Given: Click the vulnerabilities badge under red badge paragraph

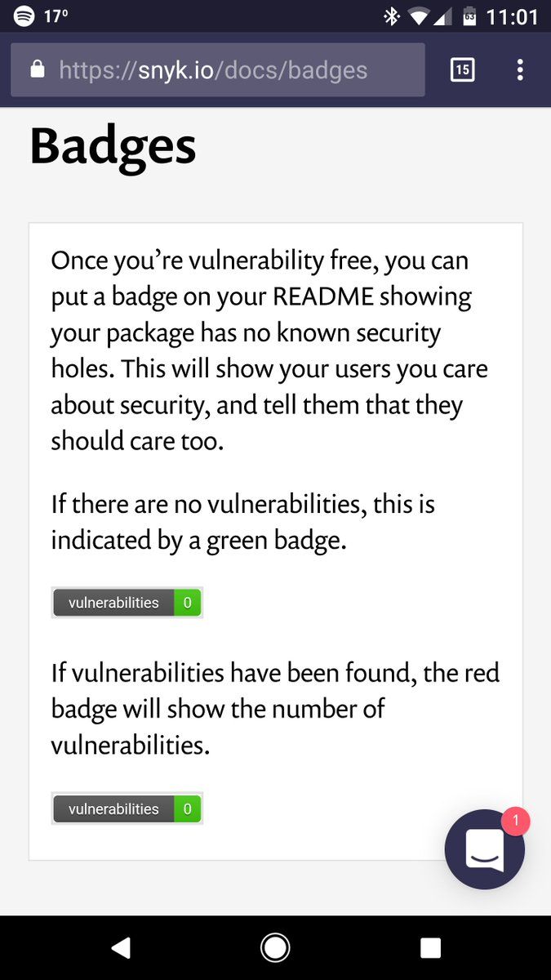Looking at the screenshot, I should [x=127, y=809].
